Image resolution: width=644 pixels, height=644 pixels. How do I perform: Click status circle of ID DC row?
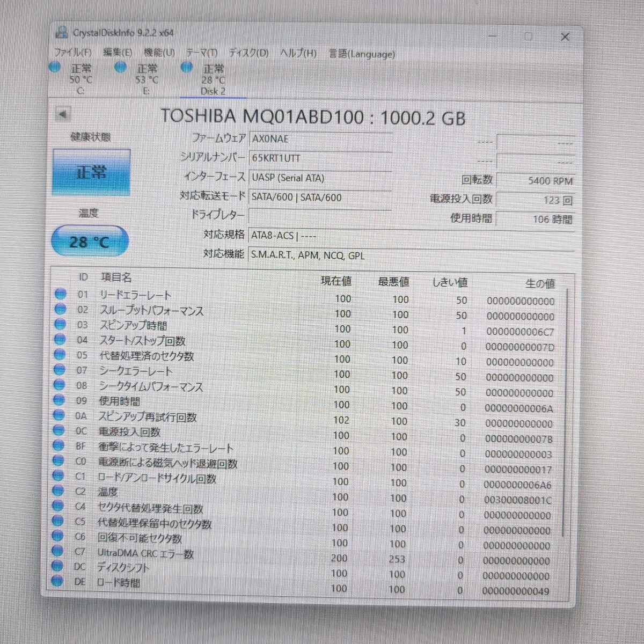tap(57, 566)
